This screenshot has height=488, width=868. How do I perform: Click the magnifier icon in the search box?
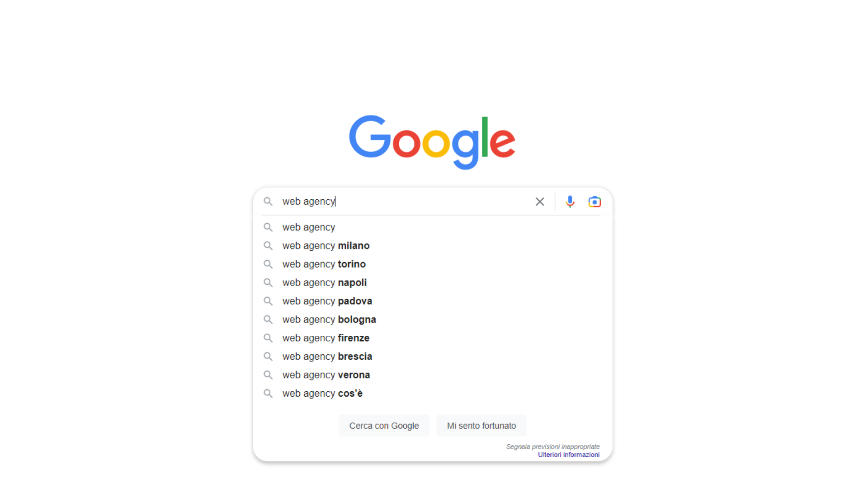pyautogui.click(x=268, y=202)
